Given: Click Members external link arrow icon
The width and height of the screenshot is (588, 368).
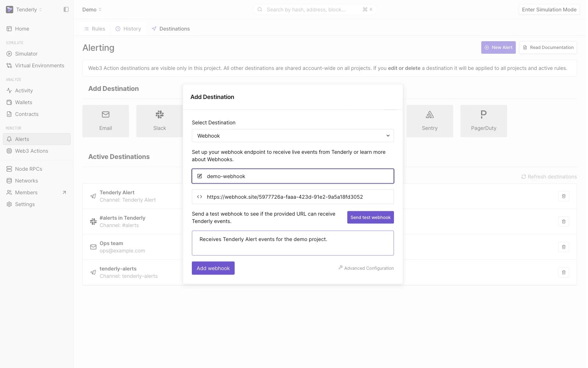Looking at the screenshot, I should (64, 192).
